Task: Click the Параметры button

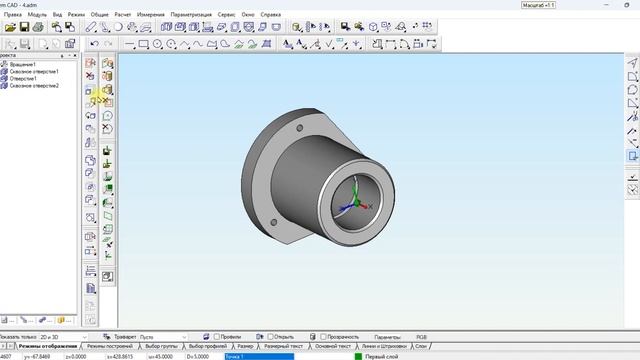Action: pyautogui.click(x=387, y=337)
